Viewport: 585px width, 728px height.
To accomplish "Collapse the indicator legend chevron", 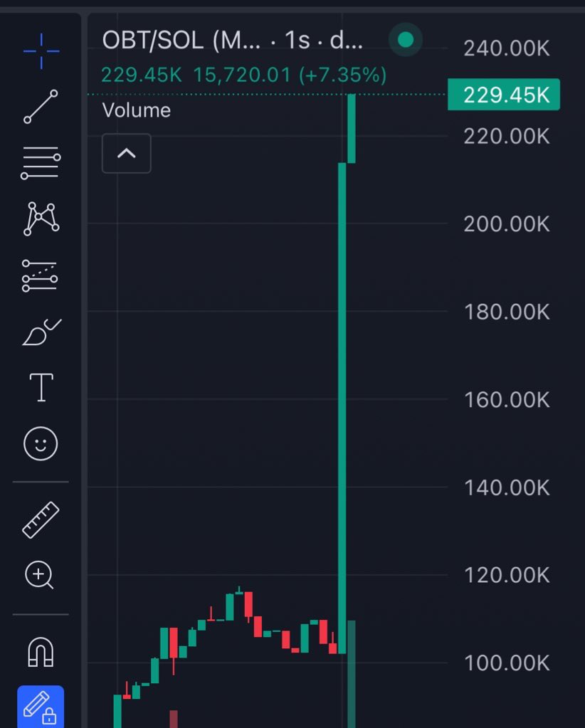I will click(126, 154).
